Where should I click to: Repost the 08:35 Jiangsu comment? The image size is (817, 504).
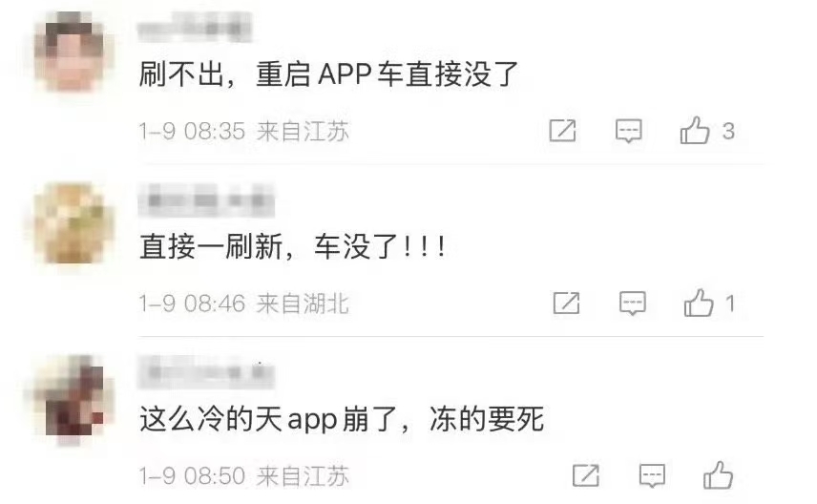click(x=563, y=131)
